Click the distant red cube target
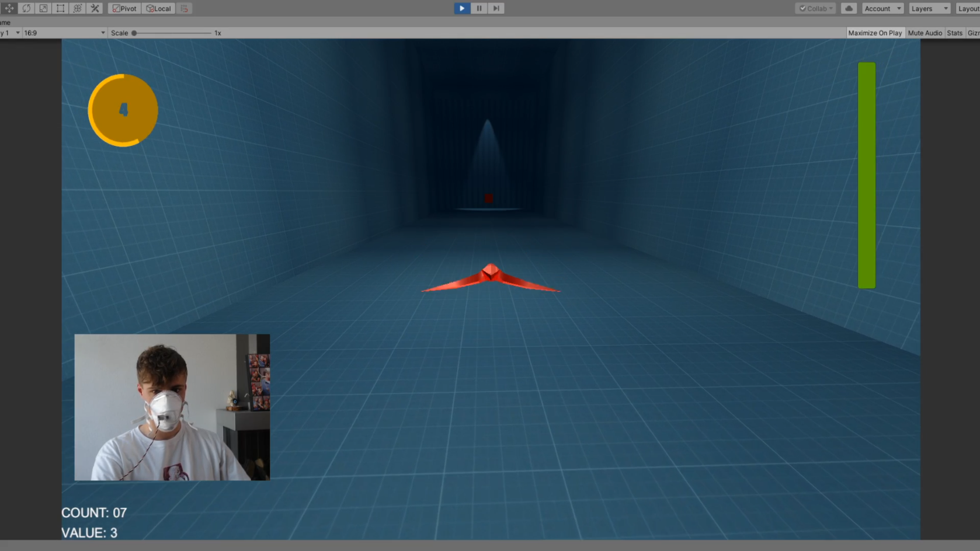Image resolution: width=980 pixels, height=551 pixels. (489, 198)
